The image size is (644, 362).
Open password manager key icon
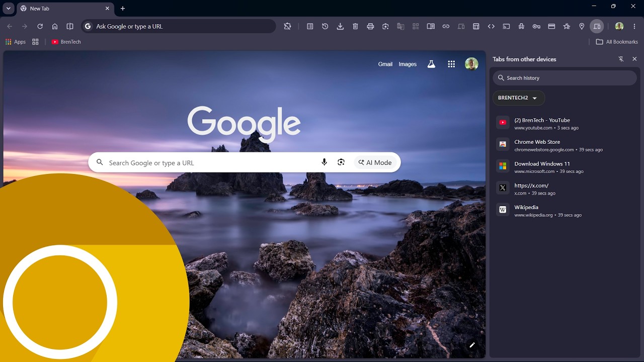point(536,26)
